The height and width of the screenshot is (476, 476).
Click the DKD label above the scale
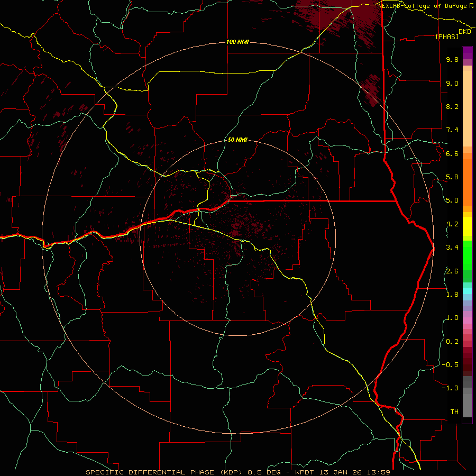pos(465,32)
